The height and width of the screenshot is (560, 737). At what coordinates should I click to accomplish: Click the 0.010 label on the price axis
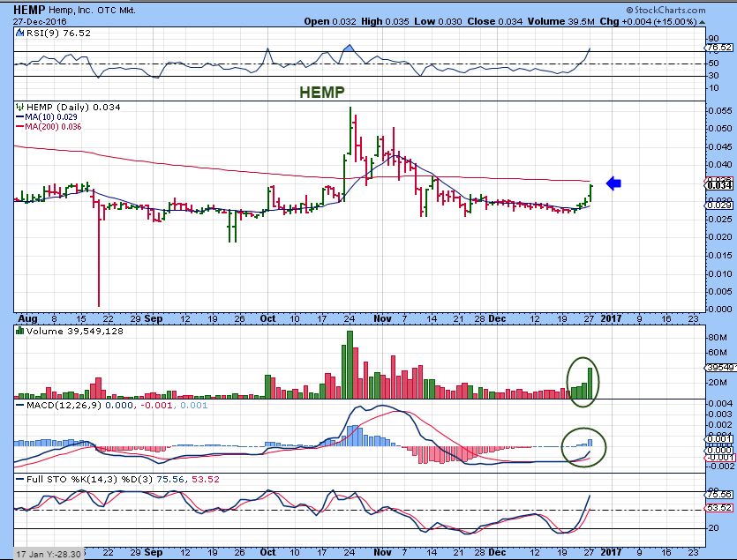point(720,273)
